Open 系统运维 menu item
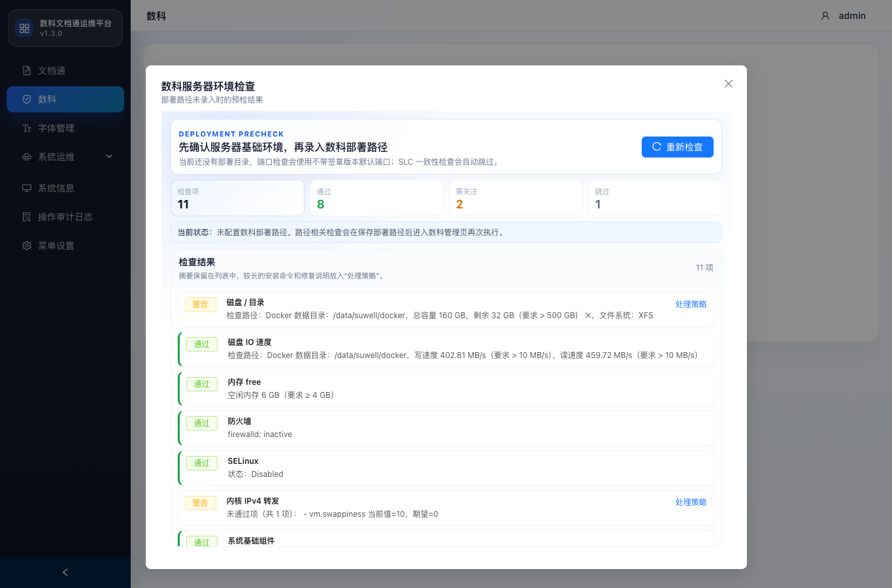Viewport: 892px width, 588px height. (x=65, y=157)
